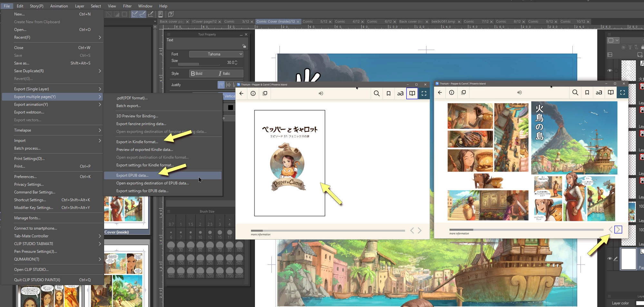Click the text Size slider in Tool Property
The image size is (644, 307).
pos(198,64)
